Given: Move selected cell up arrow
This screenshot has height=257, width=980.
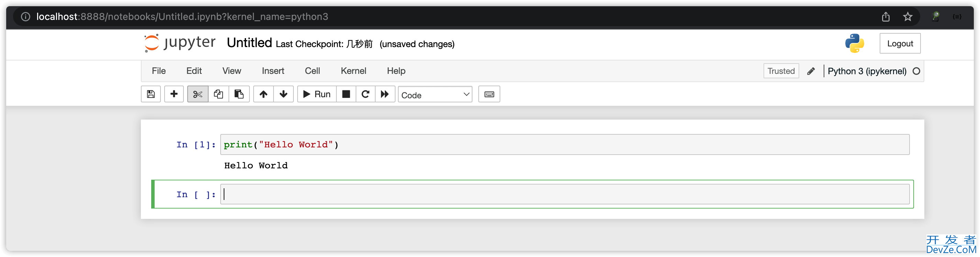Looking at the screenshot, I should 263,94.
